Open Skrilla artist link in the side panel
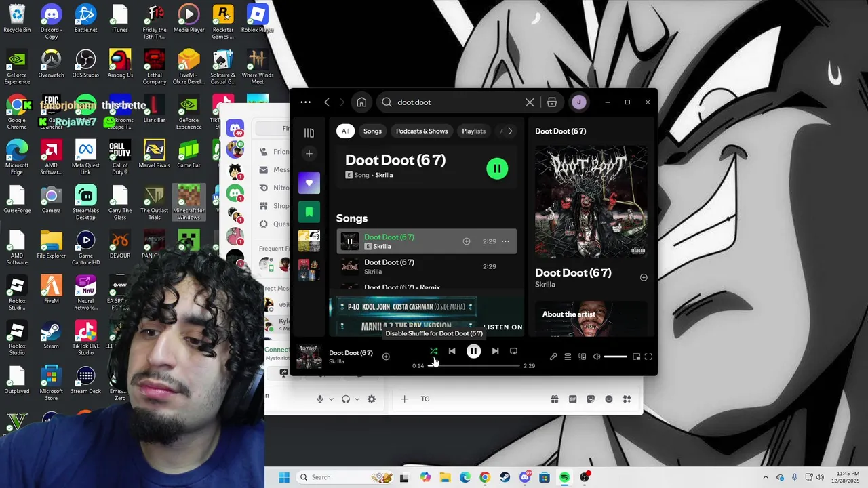This screenshot has height=488, width=868. pyautogui.click(x=545, y=285)
